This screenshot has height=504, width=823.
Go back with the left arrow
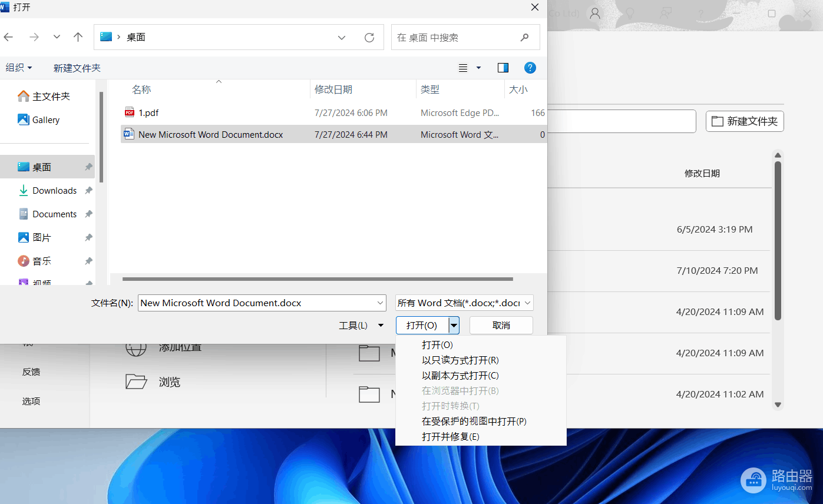[x=8, y=37]
